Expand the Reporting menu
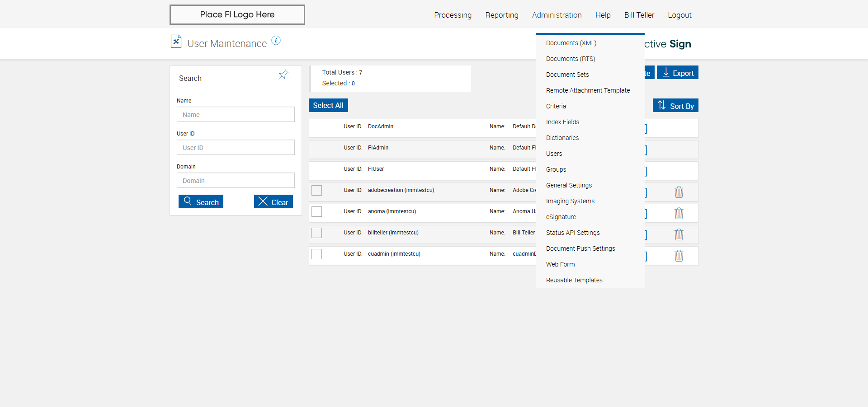This screenshot has height=407, width=868. 501,15
